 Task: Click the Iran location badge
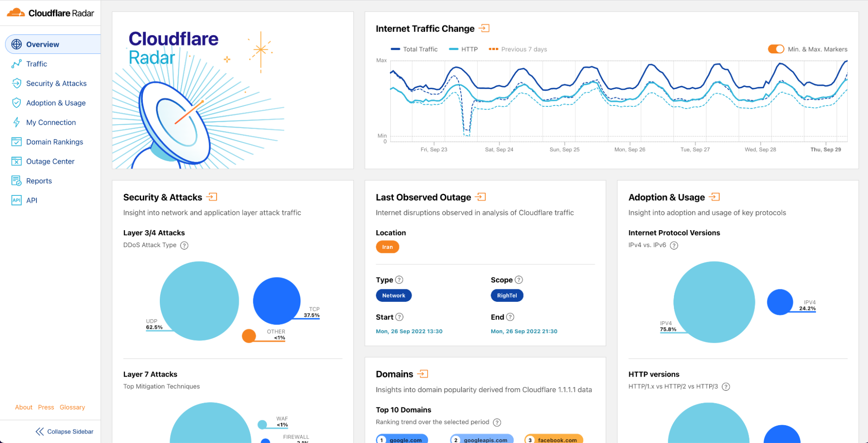pyautogui.click(x=387, y=247)
